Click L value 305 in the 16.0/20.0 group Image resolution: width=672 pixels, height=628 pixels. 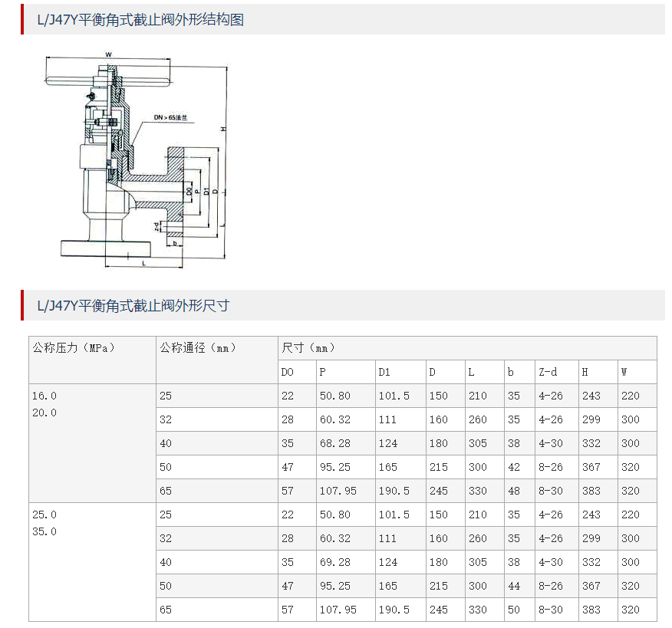click(477, 443)
